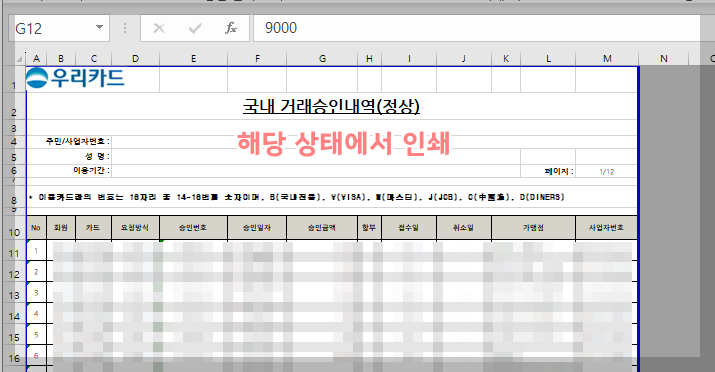Select column L header
The image size is (715, 372).
pos(548,59)
